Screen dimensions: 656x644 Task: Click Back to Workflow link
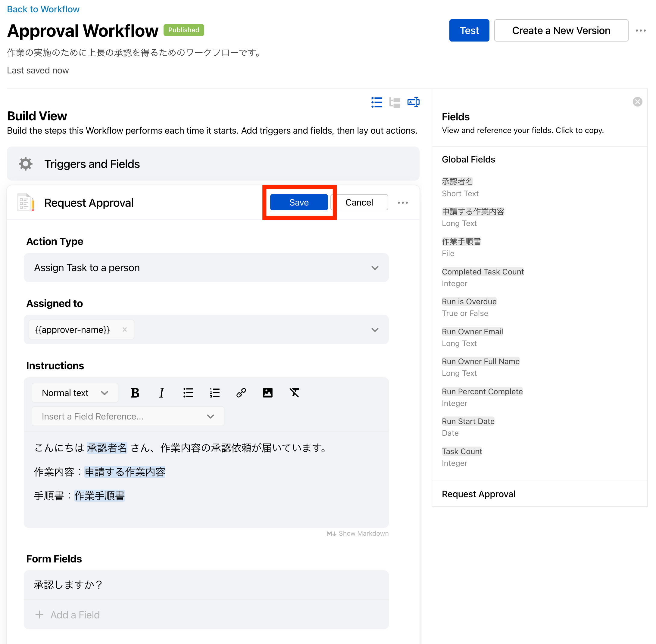tap(43, 9)
